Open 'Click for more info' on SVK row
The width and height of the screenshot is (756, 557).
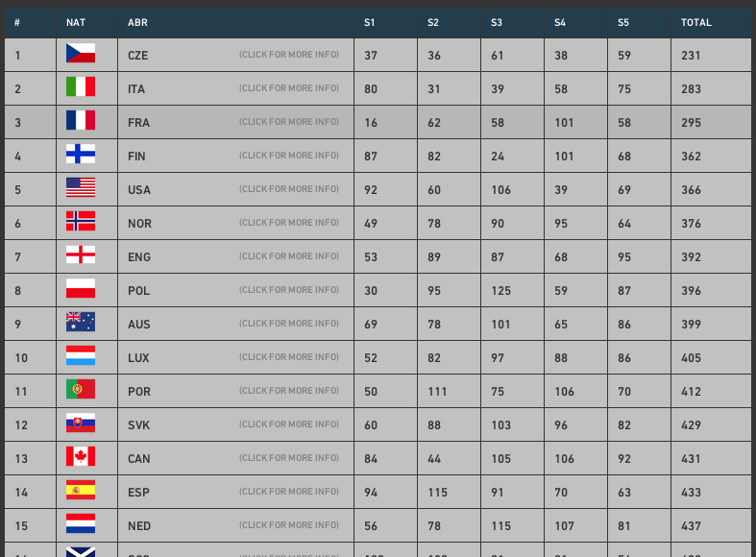pos(289,424)
